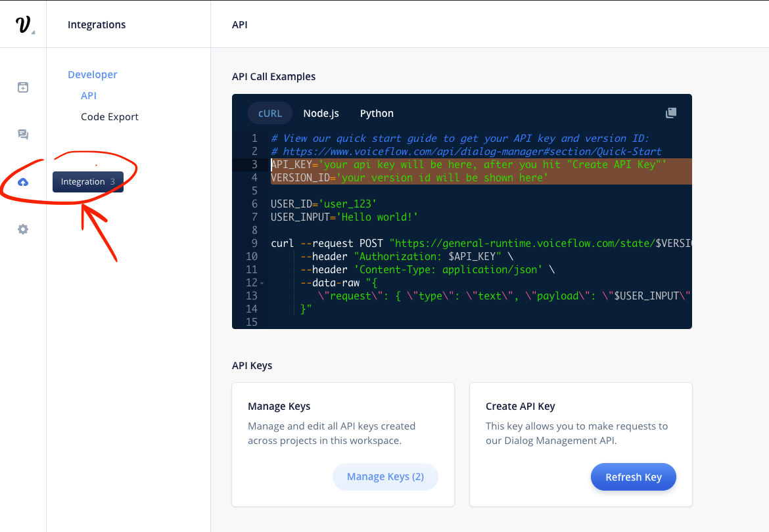Open the project dashboard icon in sidebar
769x532 pixels.
(23, 87)
